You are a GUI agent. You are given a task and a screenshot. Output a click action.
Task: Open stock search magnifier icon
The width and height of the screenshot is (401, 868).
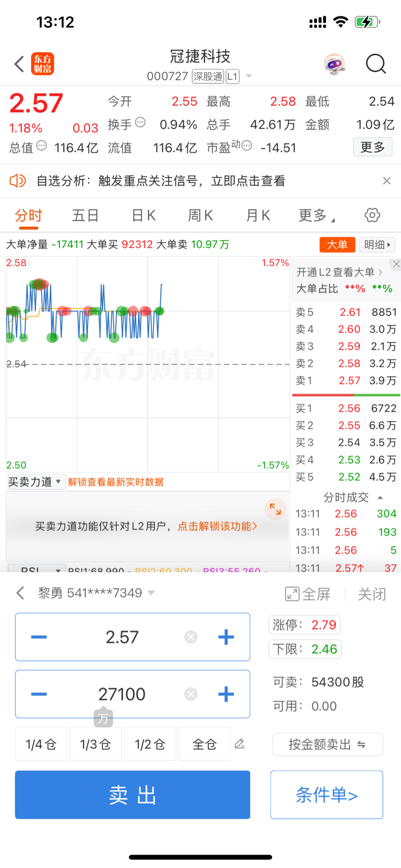375,64
